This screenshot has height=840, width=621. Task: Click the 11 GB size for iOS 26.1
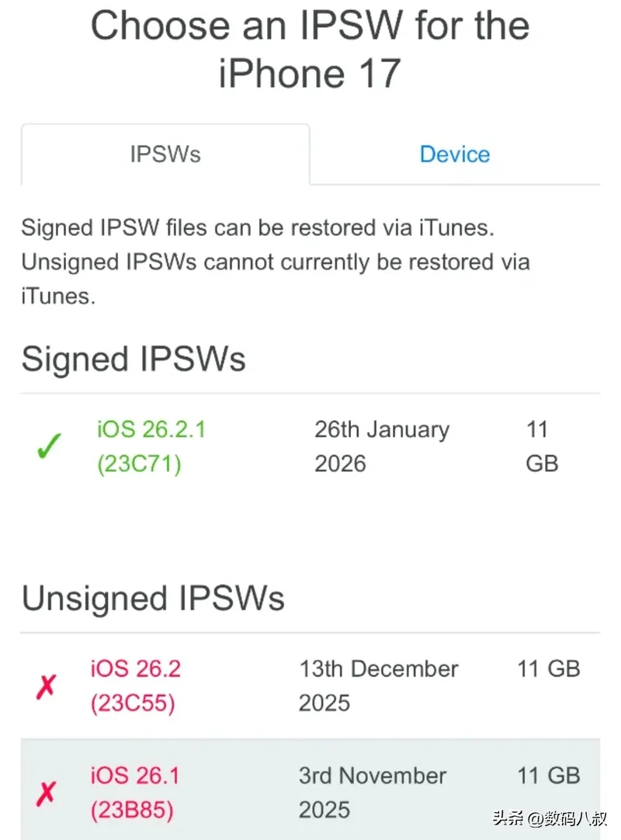(549, 776)
